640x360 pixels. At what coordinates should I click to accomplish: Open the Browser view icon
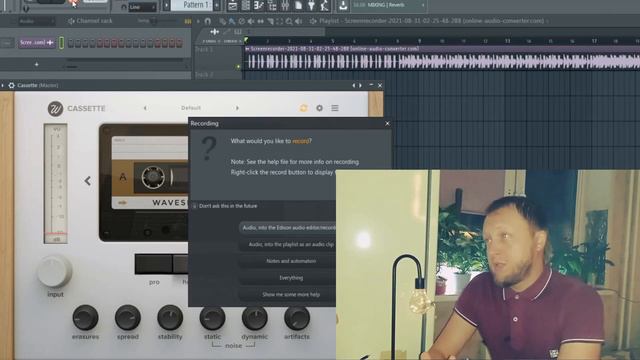pos(272,6)
